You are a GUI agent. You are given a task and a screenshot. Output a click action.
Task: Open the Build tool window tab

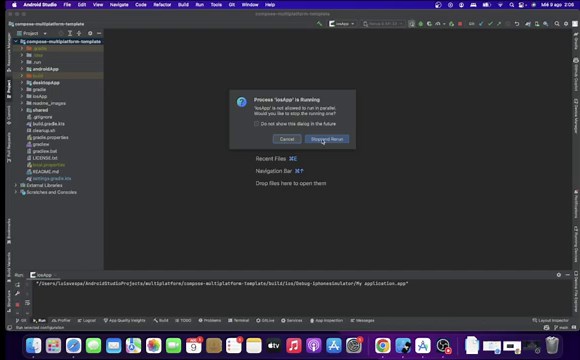point(161,320)
